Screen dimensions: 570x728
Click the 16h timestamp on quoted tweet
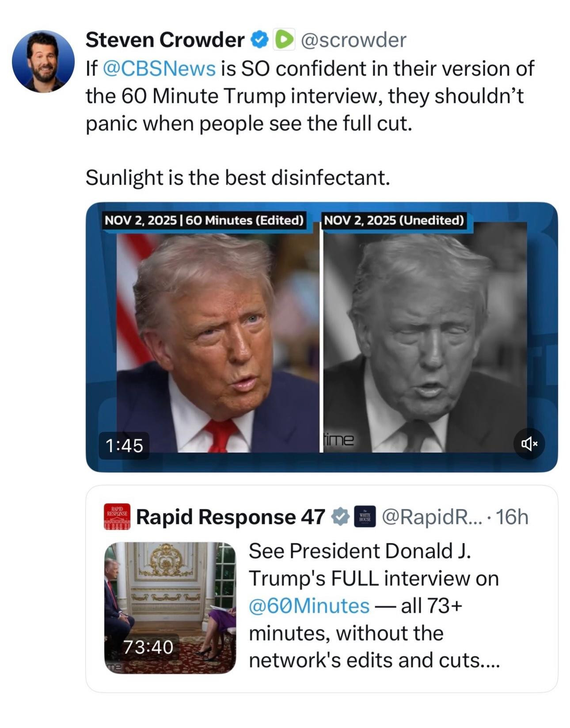512,517
